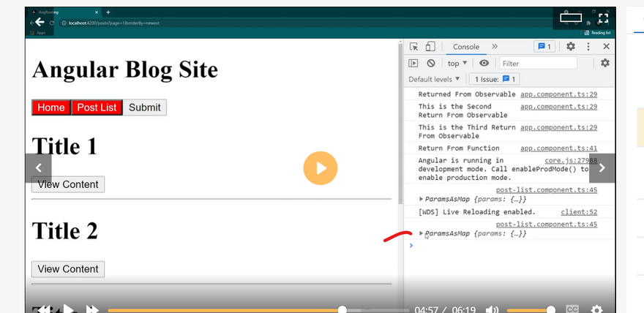Click the inspect element picker icon
644x313 pixels.
(414, 47)
